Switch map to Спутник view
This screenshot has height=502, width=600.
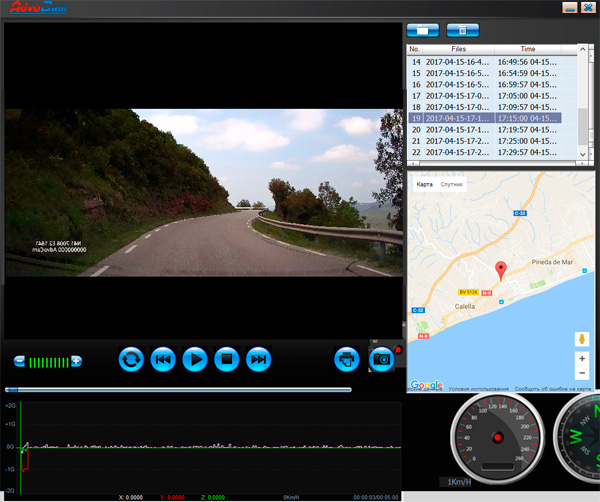[x=452, y=185]
